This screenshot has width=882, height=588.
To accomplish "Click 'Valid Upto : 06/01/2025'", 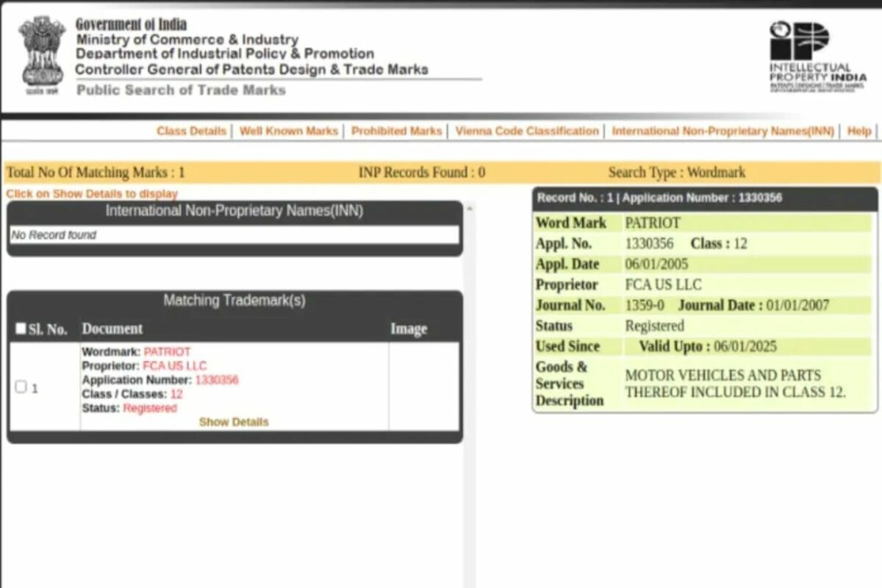I will click(x=708, y=346).
